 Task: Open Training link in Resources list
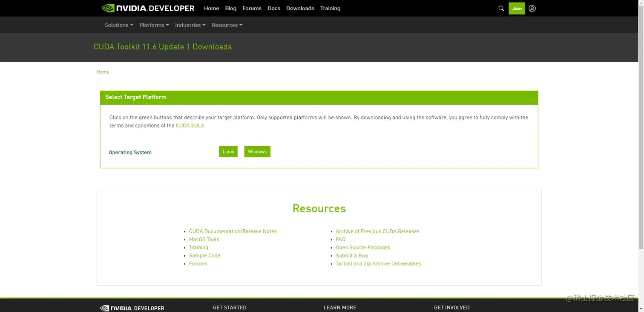198,248
